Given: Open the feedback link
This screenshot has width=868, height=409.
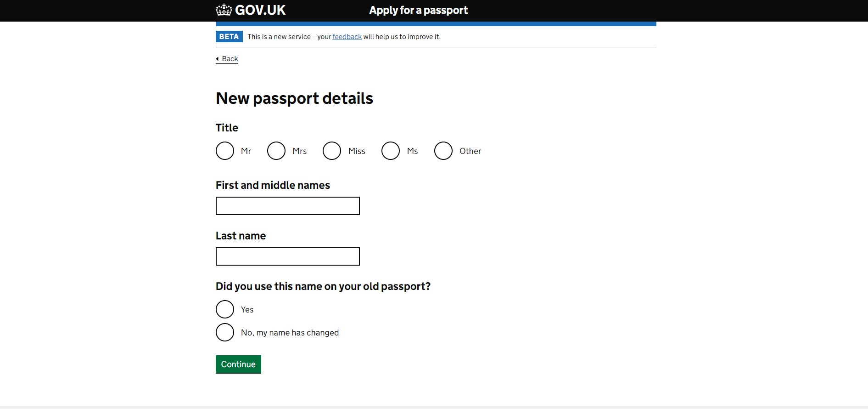Looking at the screenshot, I should [347, 37].
